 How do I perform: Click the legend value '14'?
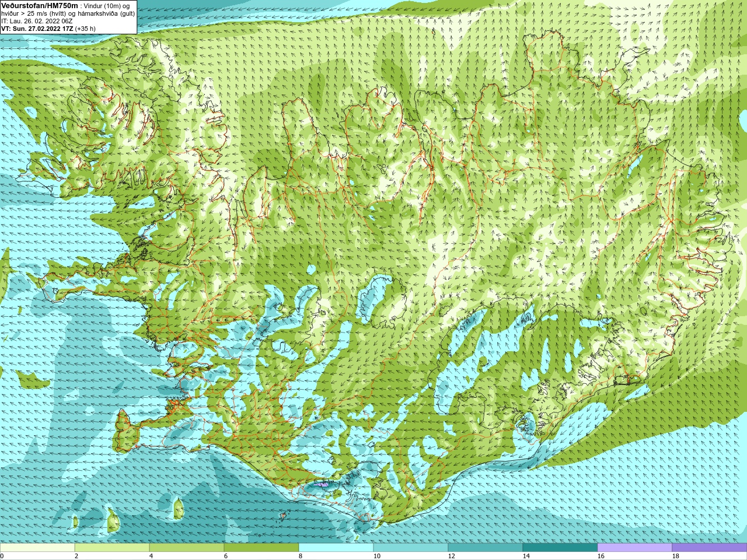[526, 556]
